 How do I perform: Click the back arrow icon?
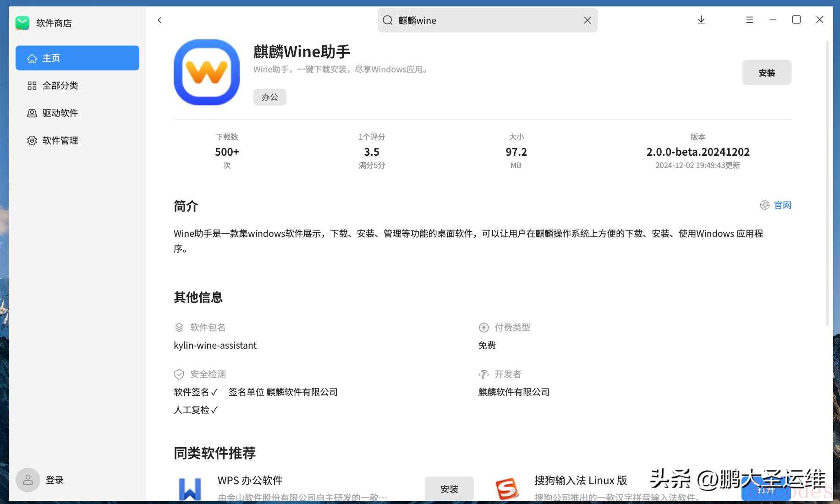point(159,20)
